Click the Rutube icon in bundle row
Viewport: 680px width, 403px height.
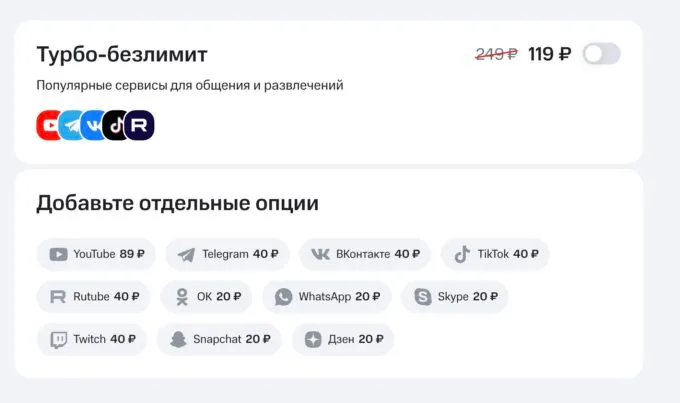(140, 125)
